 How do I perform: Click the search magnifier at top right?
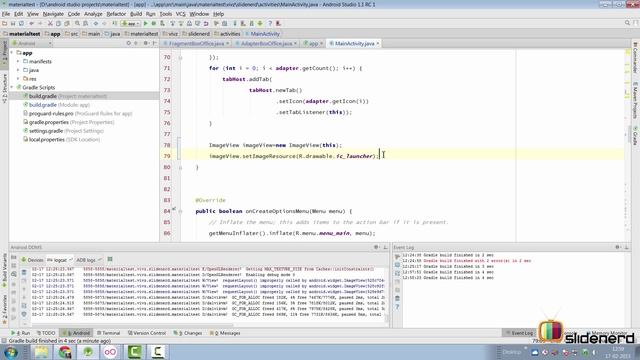click(627, 23)
